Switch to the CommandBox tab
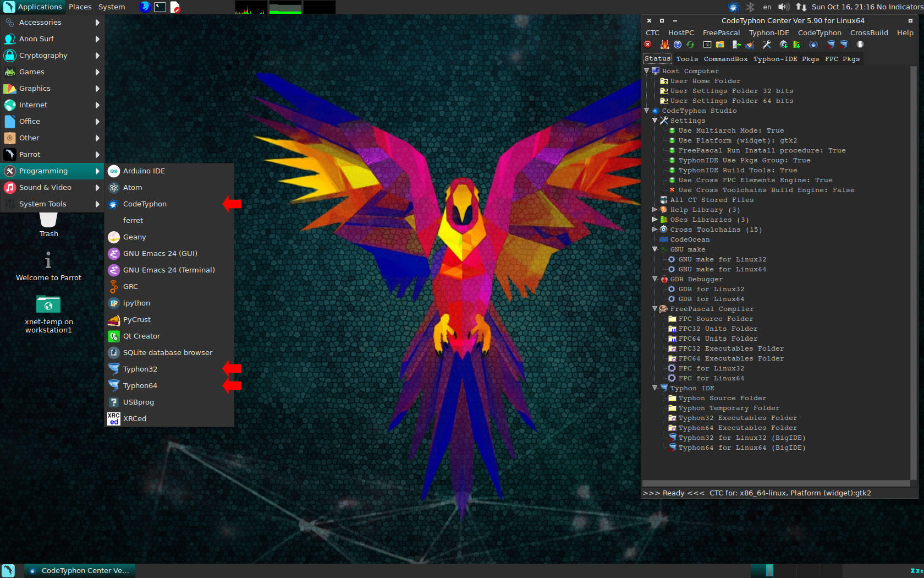Viewport: 924px width, 578px height. (x=725, y=59)
